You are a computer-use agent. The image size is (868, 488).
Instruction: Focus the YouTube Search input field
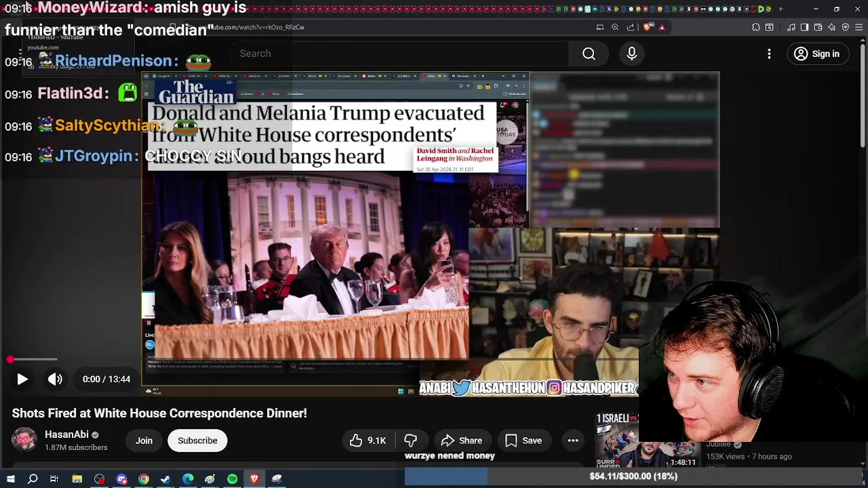point(400,54)
